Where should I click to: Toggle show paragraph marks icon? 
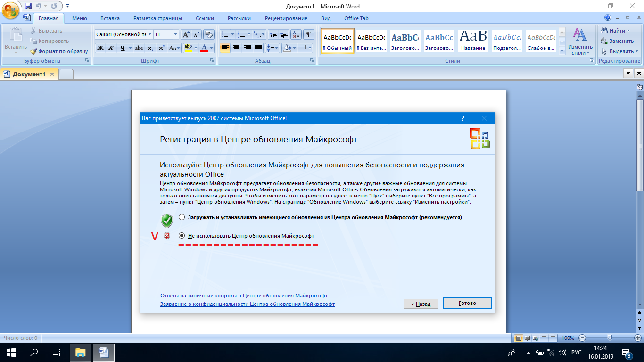tap(308, 34)
